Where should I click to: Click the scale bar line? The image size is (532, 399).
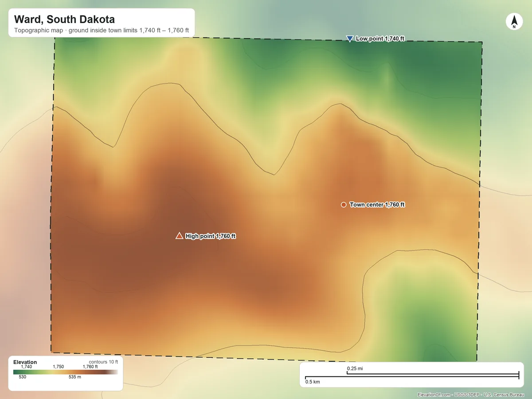pyautogui.click(x=412, y=376)
